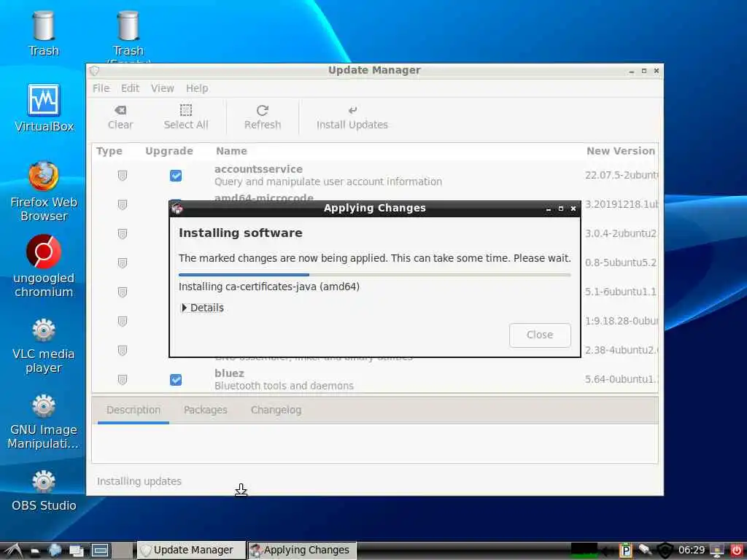Click the globe web browser taskbar icon

(55, 551)
